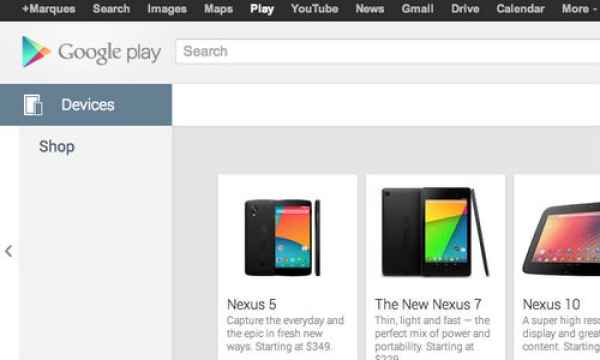Open Drive from the top bar

(x=465, y=8)
